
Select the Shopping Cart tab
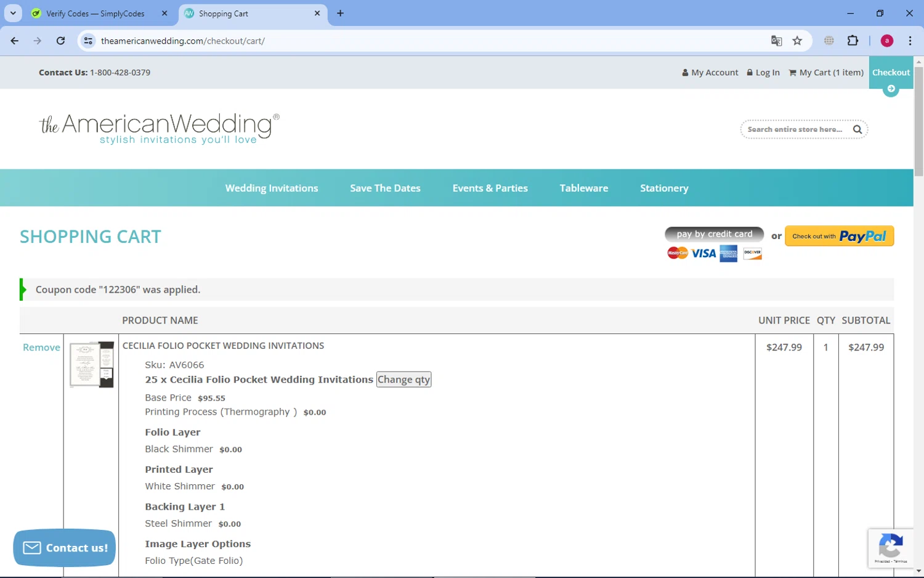(x=253, y=13)
